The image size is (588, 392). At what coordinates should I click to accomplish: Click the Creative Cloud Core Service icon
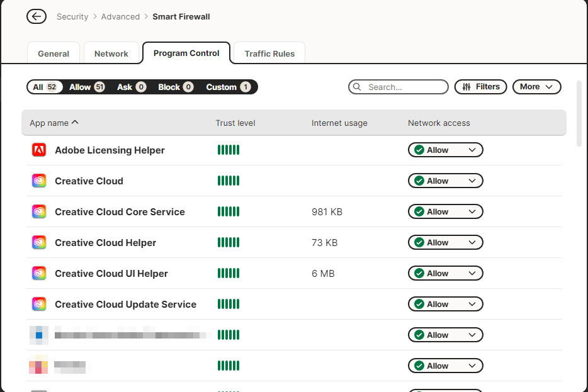tap(39, 212)
